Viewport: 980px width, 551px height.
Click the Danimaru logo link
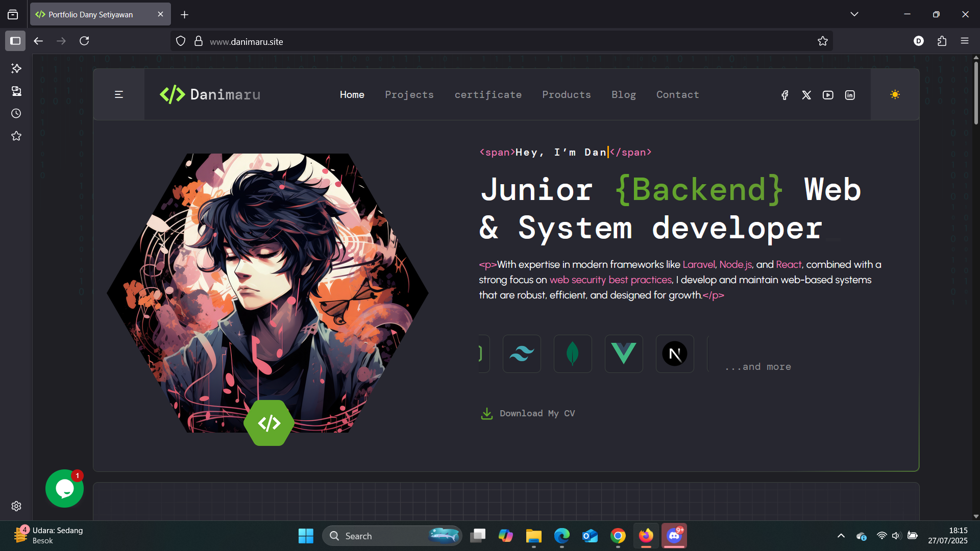pyautogui.click(x=210, y=94)
